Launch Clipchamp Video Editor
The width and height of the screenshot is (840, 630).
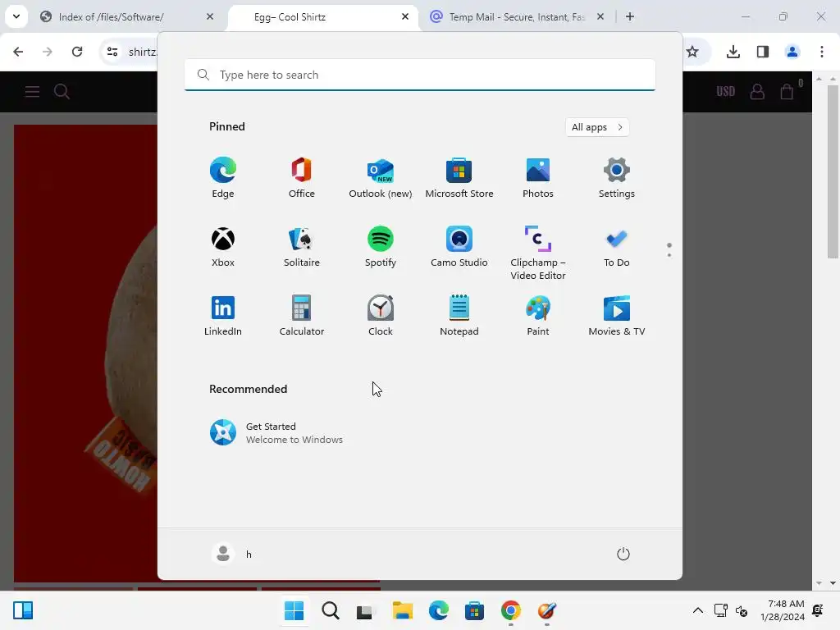[538, 253]
